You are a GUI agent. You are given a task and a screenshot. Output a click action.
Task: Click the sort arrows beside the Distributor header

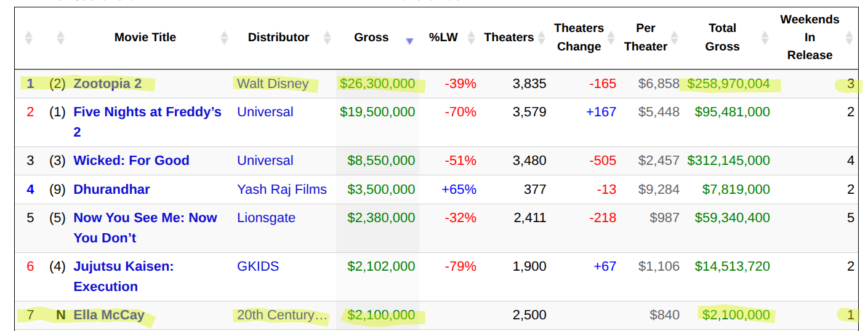click(x=327, y=38)
